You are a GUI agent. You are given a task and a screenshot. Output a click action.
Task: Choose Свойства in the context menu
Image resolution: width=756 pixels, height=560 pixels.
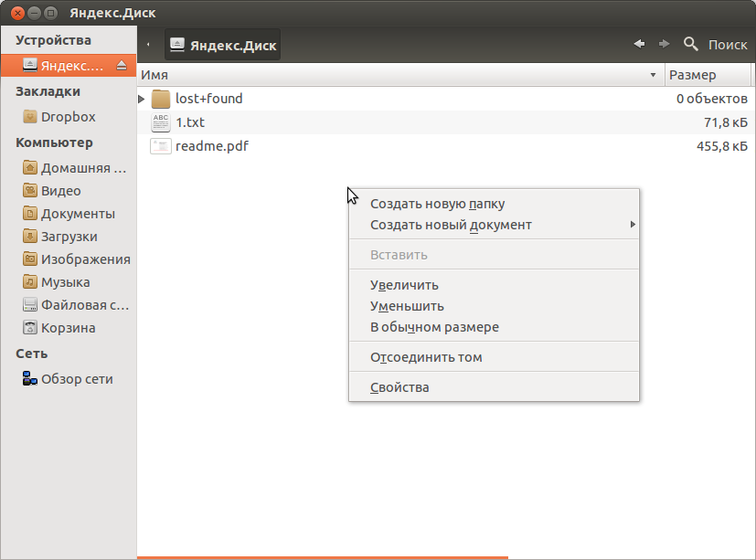coord(399,387)
